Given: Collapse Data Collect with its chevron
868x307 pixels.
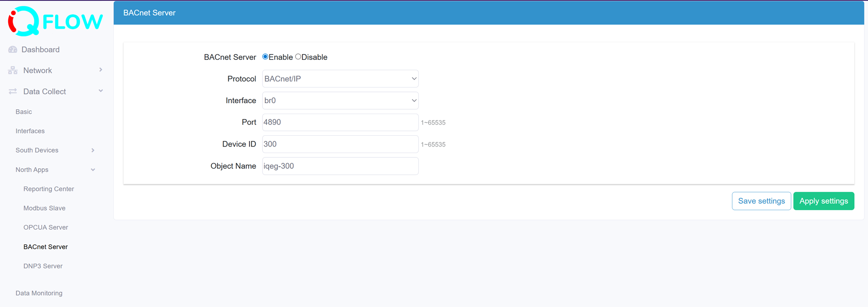Looking at the screenshot, I should (101, 91).
